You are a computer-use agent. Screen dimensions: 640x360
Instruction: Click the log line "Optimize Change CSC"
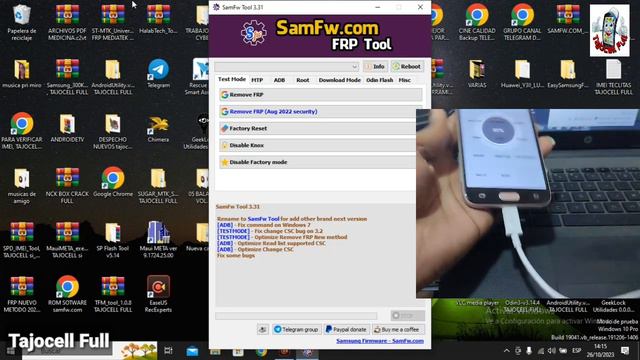[x=265, y=249]
